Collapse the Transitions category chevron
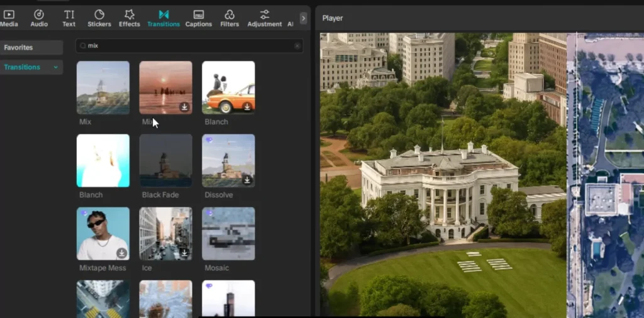 point(56,67)
